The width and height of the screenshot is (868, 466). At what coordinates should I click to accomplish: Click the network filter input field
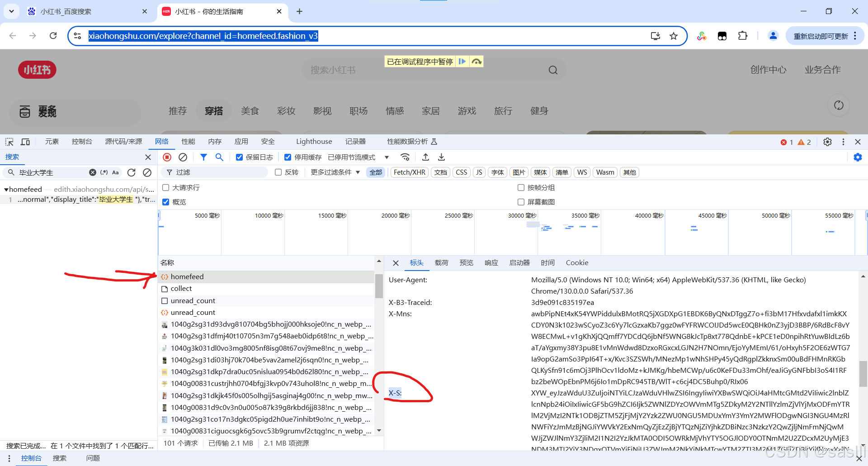click(x=215, y=172)
